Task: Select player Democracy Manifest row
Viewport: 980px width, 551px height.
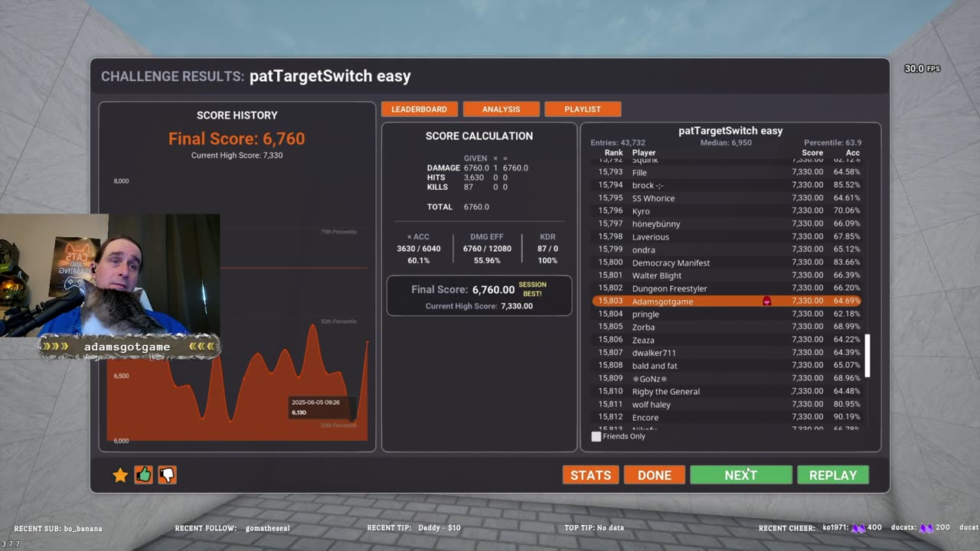Action: [x=727, y=262]
